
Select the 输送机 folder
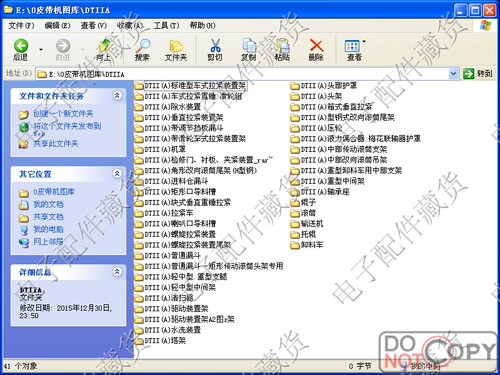(x=307, y=224)
